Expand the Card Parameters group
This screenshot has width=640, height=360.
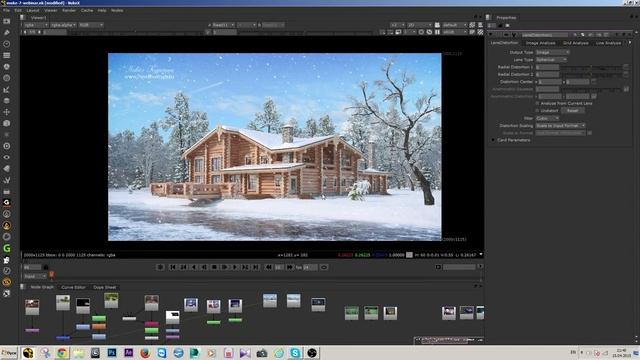tap(493, 140)
